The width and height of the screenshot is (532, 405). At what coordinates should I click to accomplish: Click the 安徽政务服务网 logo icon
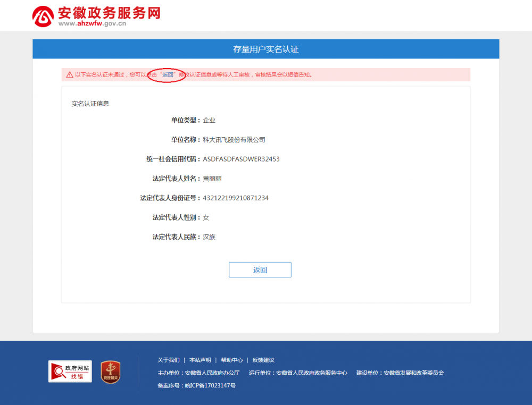click(43, 14)
